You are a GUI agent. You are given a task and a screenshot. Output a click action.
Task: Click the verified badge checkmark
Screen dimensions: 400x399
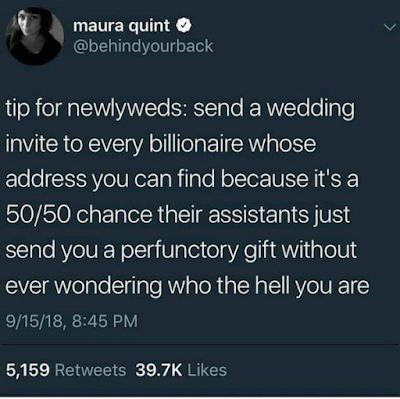pyautogui.click(x=183, y=26)
